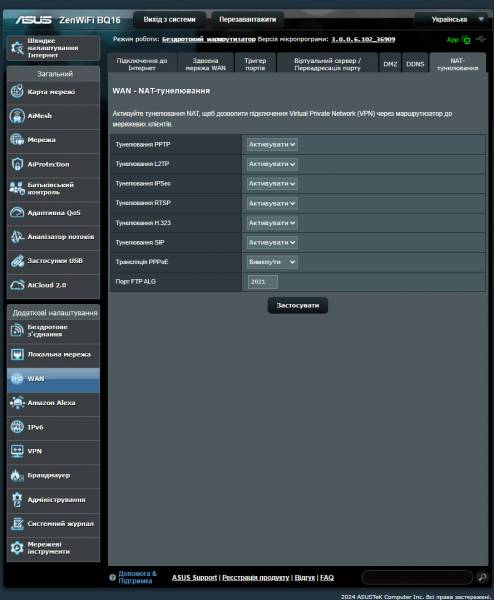Open the Amazon Alexa icon
The width and height of the screenshot is (494, 600).
17,403
